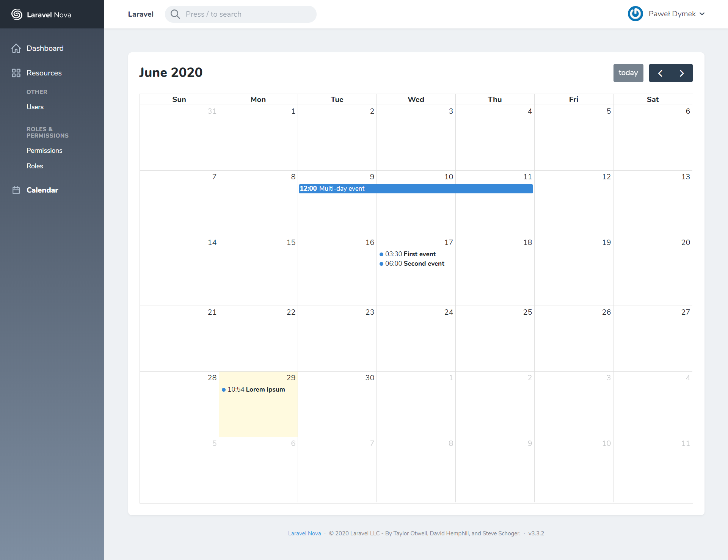
Task: Click the Laravel header link
Action: pos(141,14)
